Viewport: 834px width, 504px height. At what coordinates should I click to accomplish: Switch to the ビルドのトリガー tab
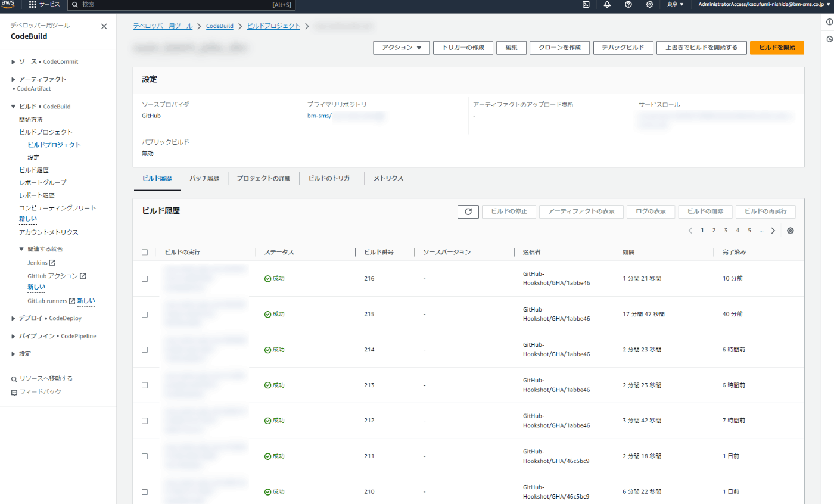pyautogui.click(x=332, y=178)
